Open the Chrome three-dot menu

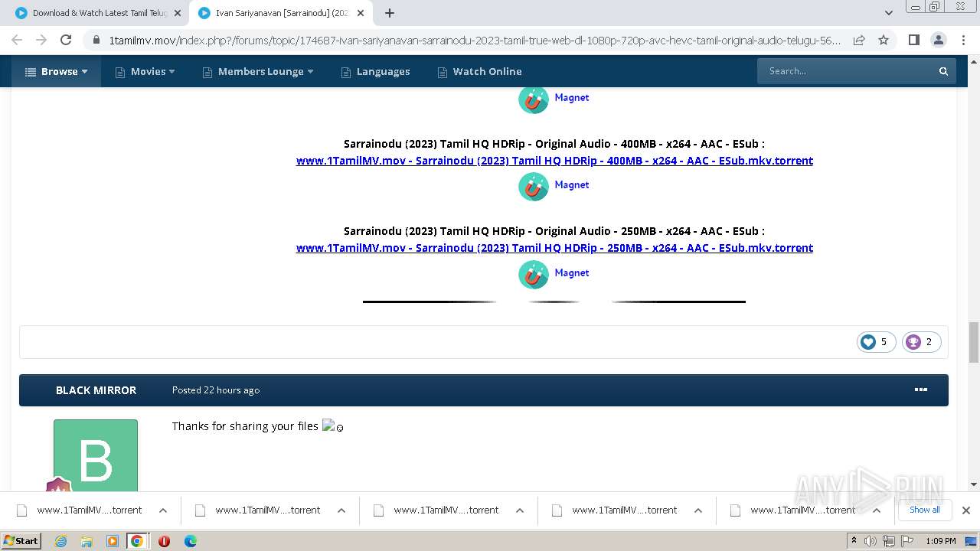coord(964,40)
